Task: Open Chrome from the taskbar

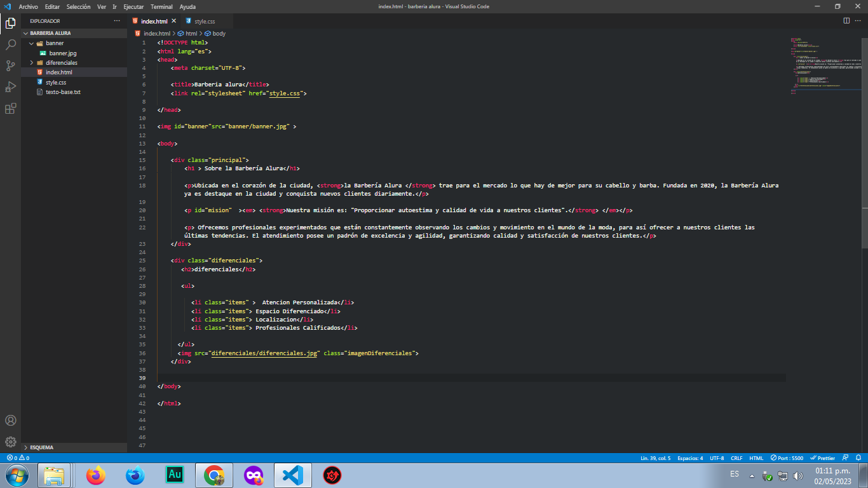Action: 214,475
